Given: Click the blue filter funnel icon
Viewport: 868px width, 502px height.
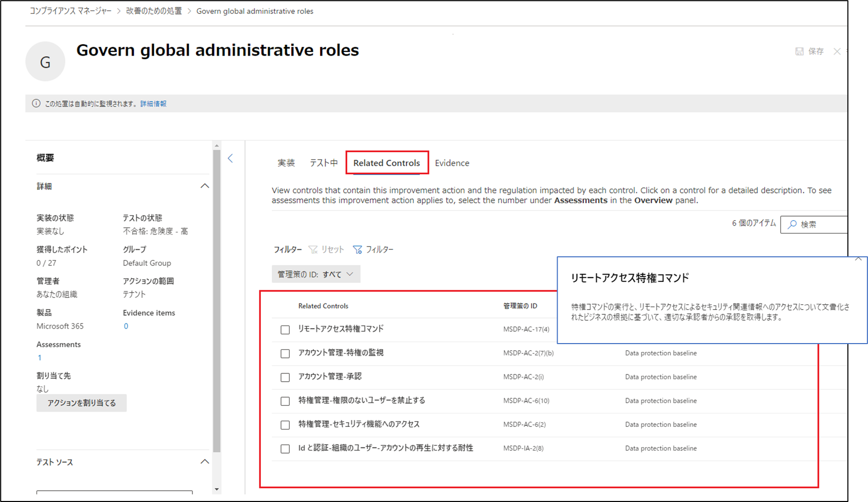Looking at the screenshot, I should click(x=358, y=249).
